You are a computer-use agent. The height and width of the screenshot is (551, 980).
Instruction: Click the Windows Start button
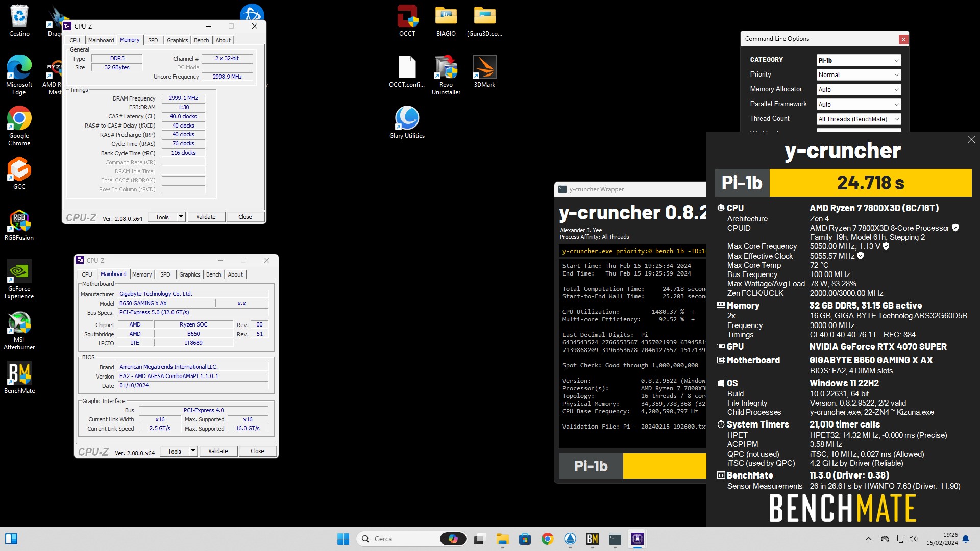click(x=343, y=539)
